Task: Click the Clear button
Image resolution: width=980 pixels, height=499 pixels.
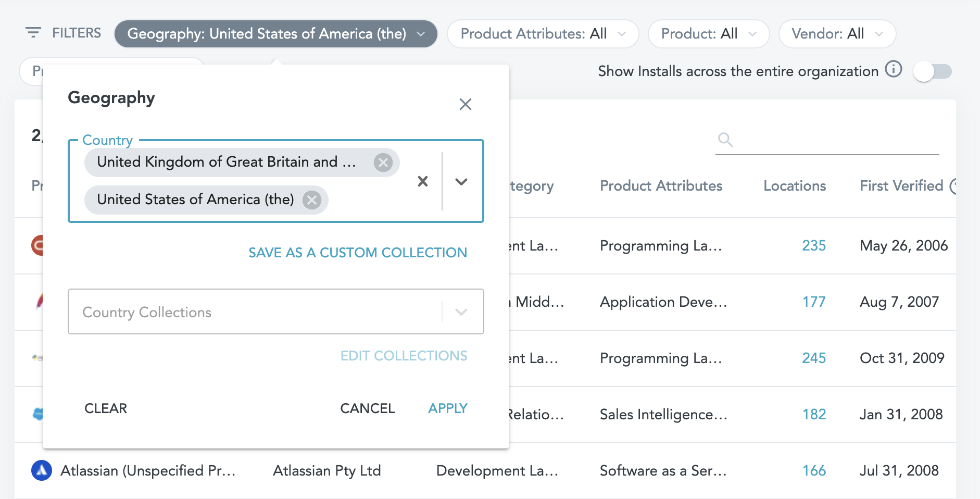Action: coord(106,408)
